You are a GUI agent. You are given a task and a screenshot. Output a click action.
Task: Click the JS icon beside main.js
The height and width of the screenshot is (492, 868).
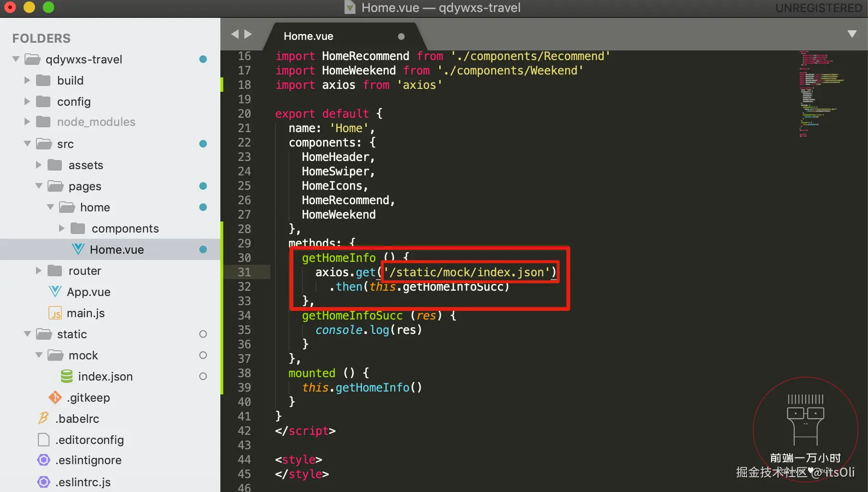coord(55,313)
